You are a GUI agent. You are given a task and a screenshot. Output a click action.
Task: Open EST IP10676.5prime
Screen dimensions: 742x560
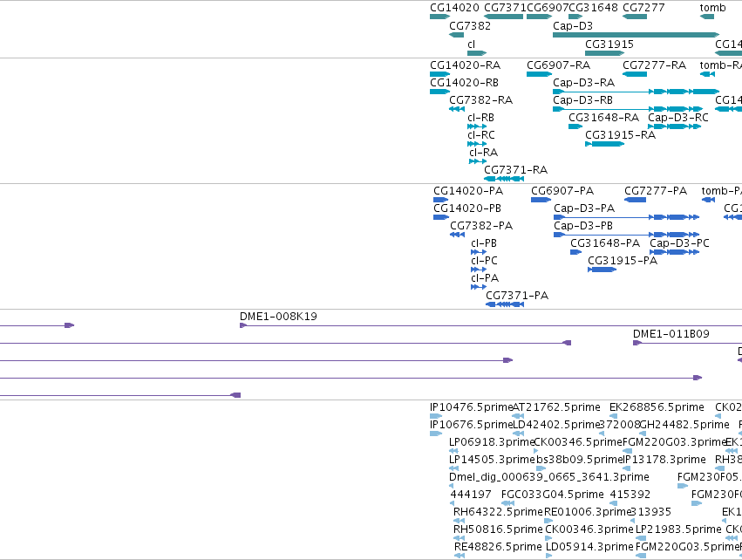[472, 425]
